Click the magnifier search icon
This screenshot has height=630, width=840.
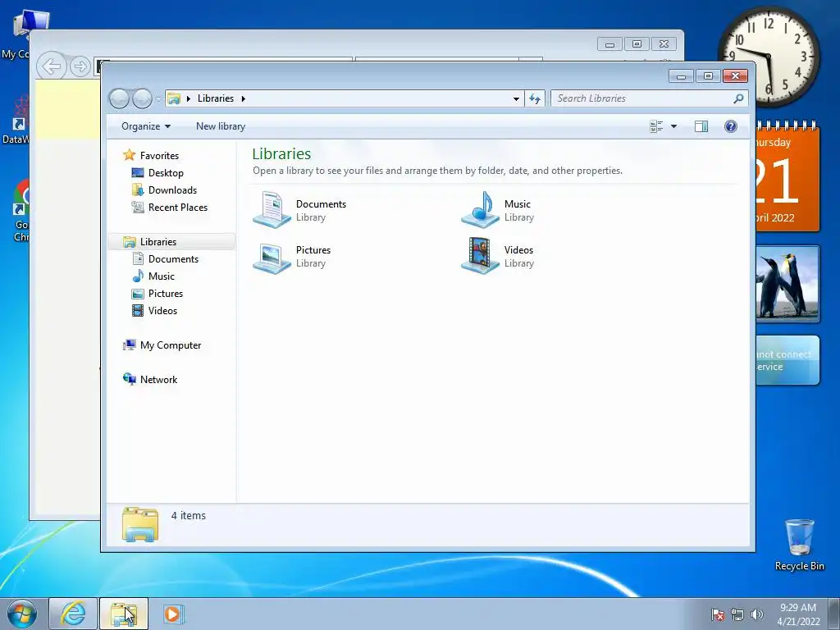point(739,98)
